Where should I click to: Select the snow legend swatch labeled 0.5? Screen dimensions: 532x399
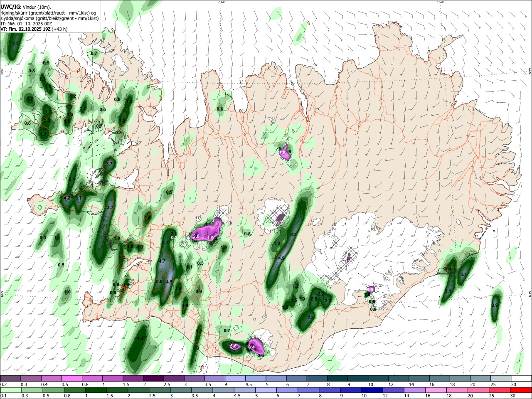[x=72, y=378]
